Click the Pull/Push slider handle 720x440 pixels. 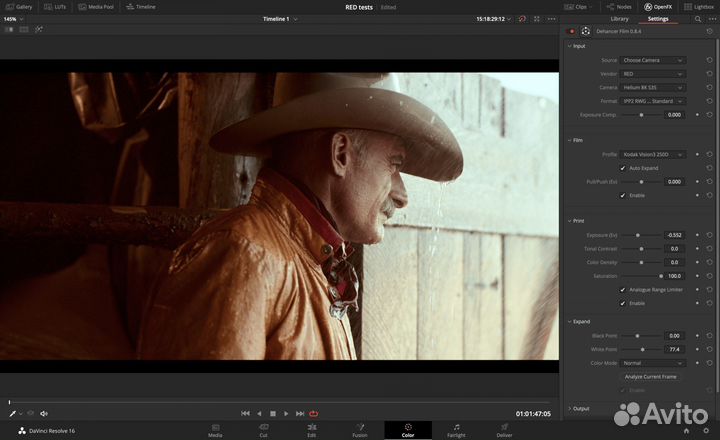[x=641, y=182]
